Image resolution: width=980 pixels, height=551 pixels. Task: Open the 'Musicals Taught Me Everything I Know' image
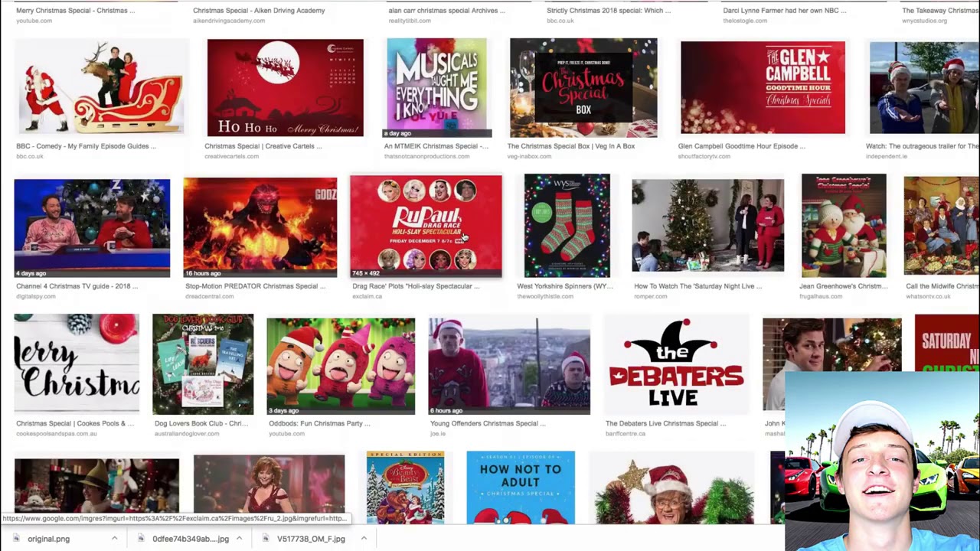(x=436, y=88)
